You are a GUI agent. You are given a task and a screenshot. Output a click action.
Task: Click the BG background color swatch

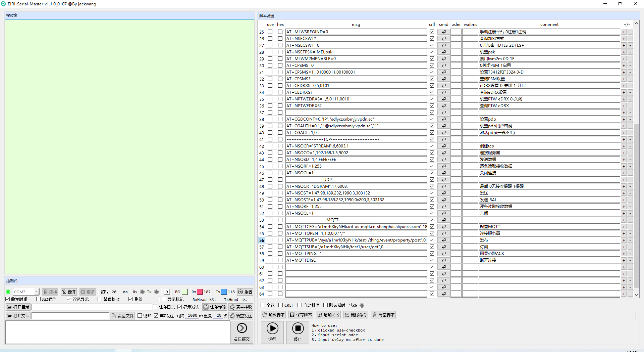point(185,292)
